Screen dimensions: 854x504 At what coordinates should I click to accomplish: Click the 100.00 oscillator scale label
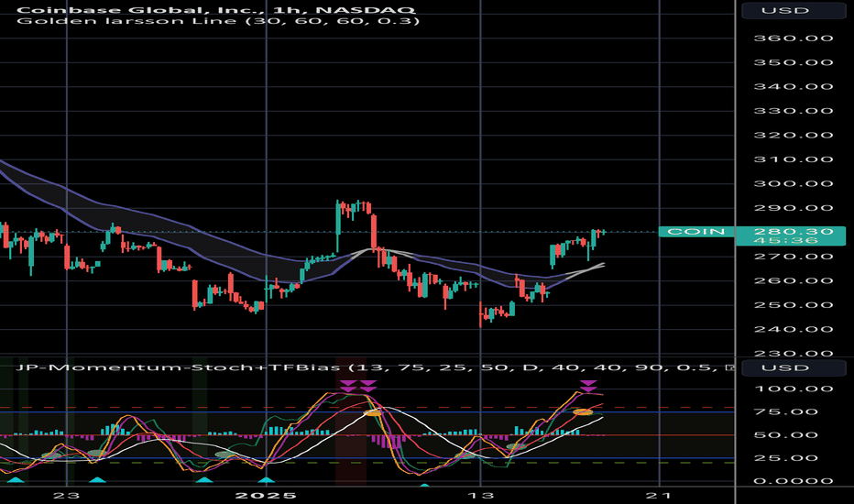coord(793,389)
